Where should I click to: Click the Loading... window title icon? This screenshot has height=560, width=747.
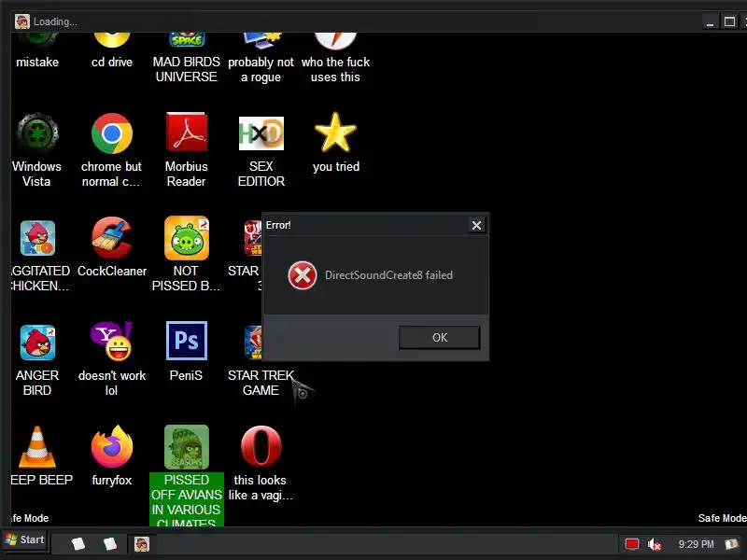click(x=21, y=21)
